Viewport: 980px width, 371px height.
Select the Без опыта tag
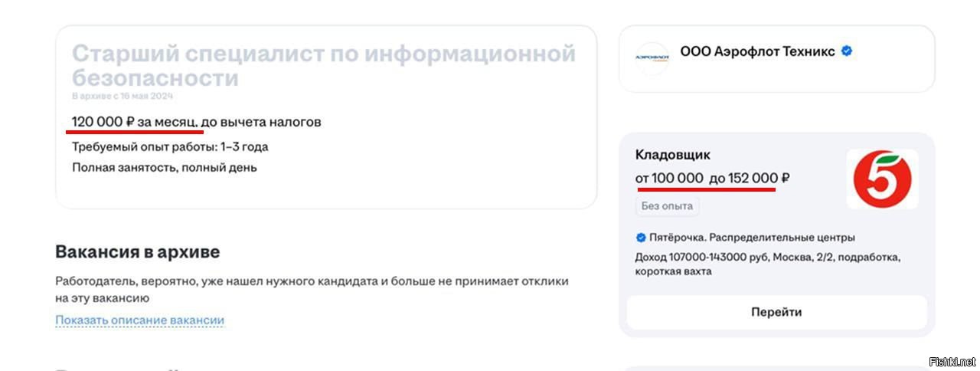668,206
